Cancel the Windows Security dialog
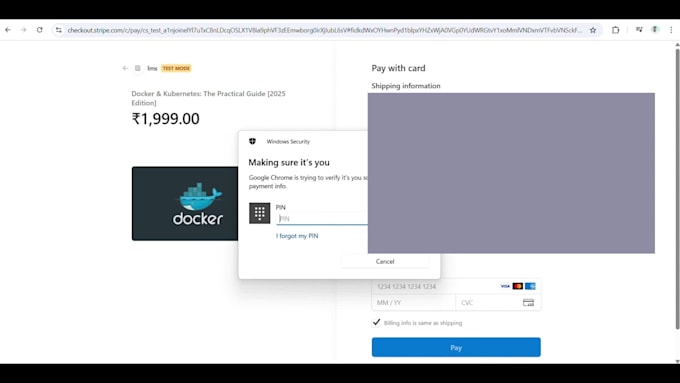Screen dimensions: 680x383 pyautogui.click(x=385, y=261)
